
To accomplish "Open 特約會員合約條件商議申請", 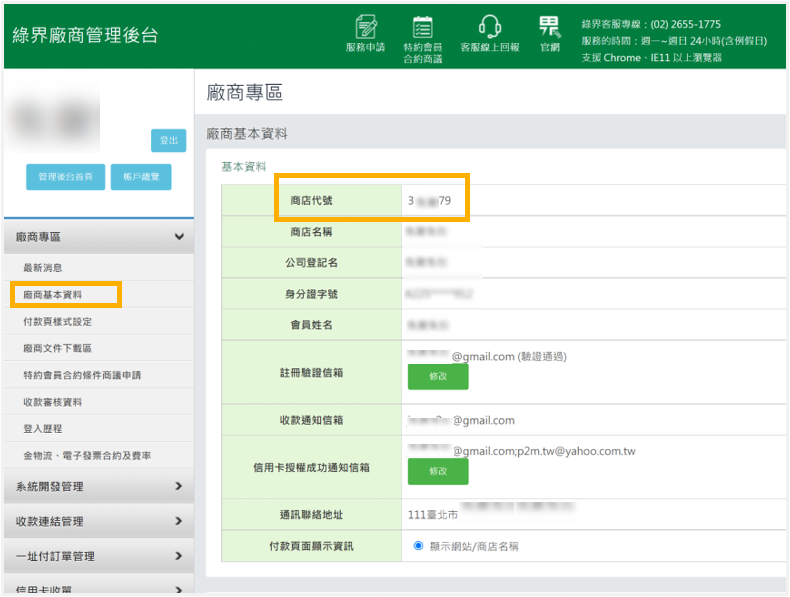I will 82,375.
